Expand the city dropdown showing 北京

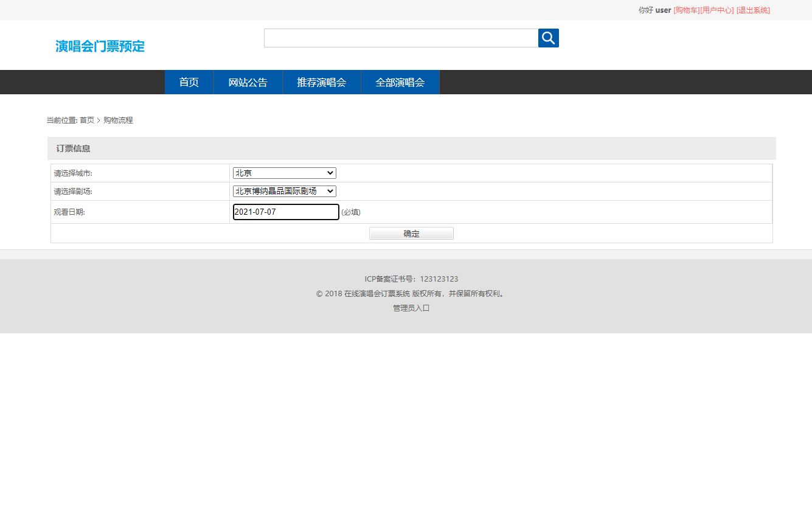(284, 173)
